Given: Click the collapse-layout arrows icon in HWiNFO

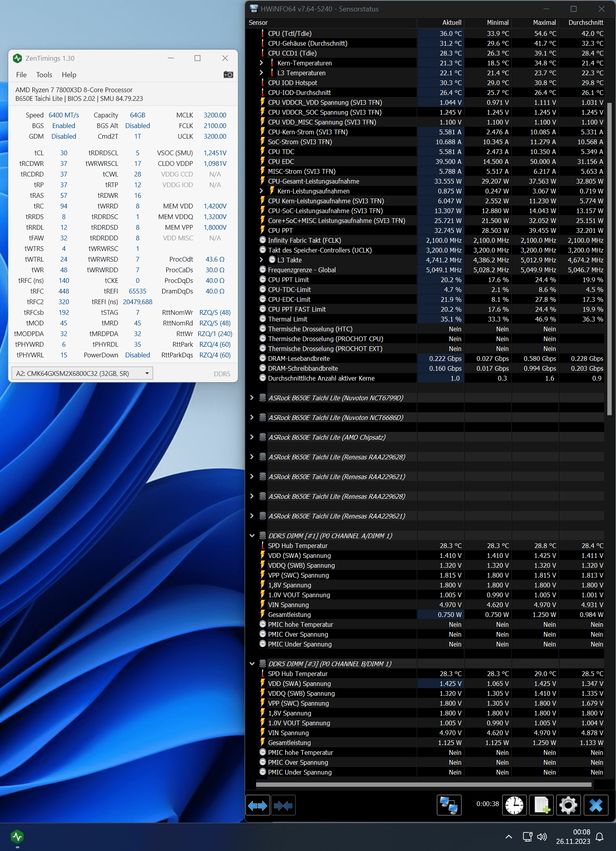Looking at the screenshot, I should coord(283,806).
